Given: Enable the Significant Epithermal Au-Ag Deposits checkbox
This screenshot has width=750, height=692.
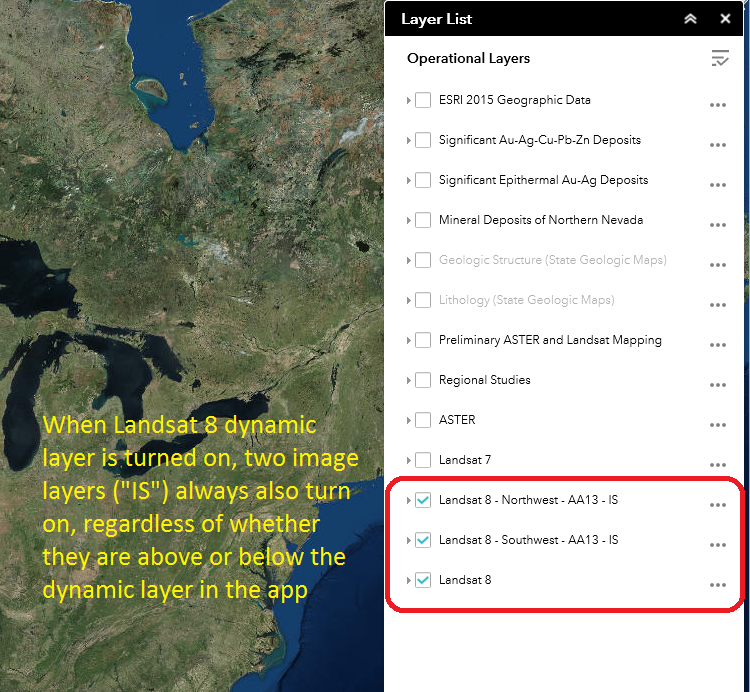Looking at the screenshot, I should pos(423,180).
